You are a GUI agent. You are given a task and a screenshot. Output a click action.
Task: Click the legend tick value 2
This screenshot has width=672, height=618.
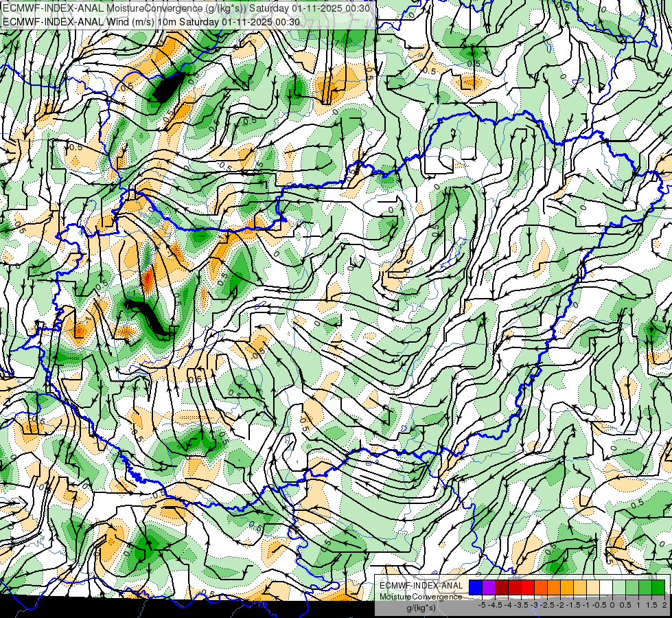pyautogui.click(x=664, y=605)
